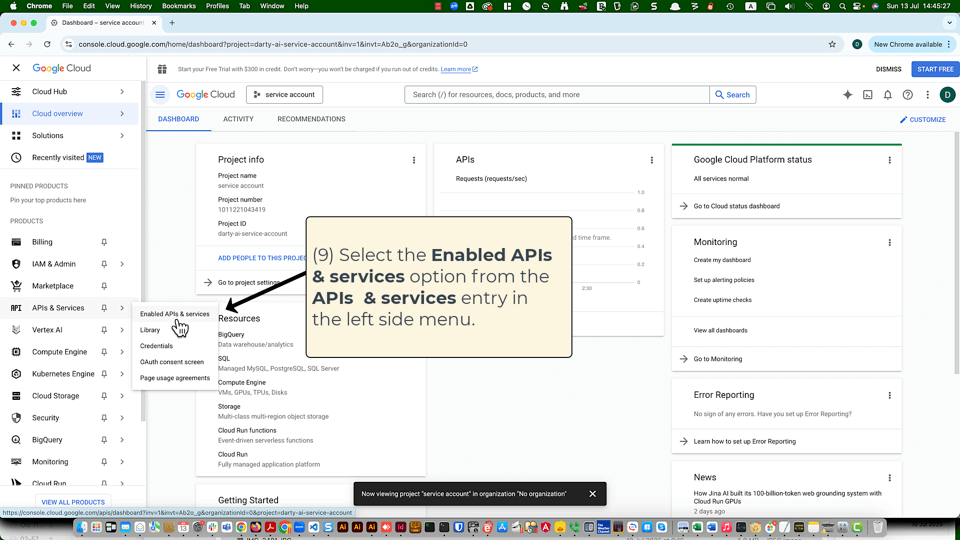Open the notifications bell
This screenshot has width=960, height=540.
888,95
